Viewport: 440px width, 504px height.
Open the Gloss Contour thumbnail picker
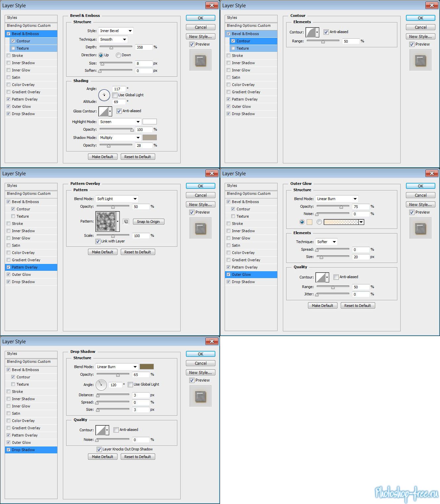(x=104, y=111)
